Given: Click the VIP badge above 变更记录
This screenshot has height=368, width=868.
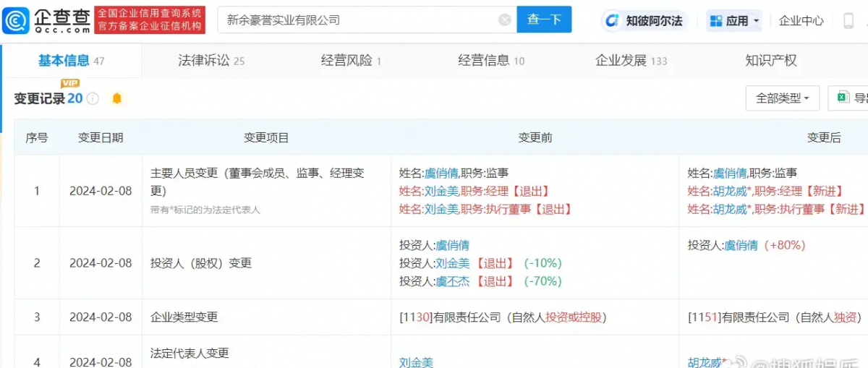Looking at the screenshot, I should coord(70,83).
